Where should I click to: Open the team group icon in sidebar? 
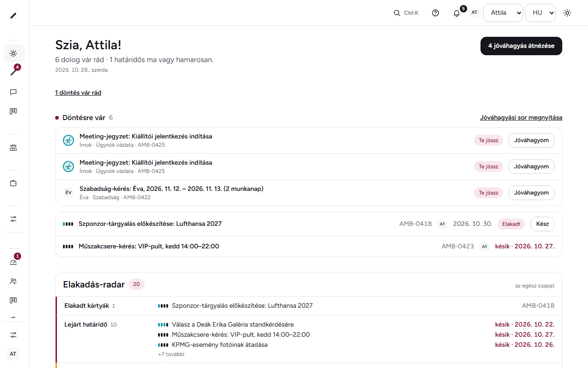14,148
